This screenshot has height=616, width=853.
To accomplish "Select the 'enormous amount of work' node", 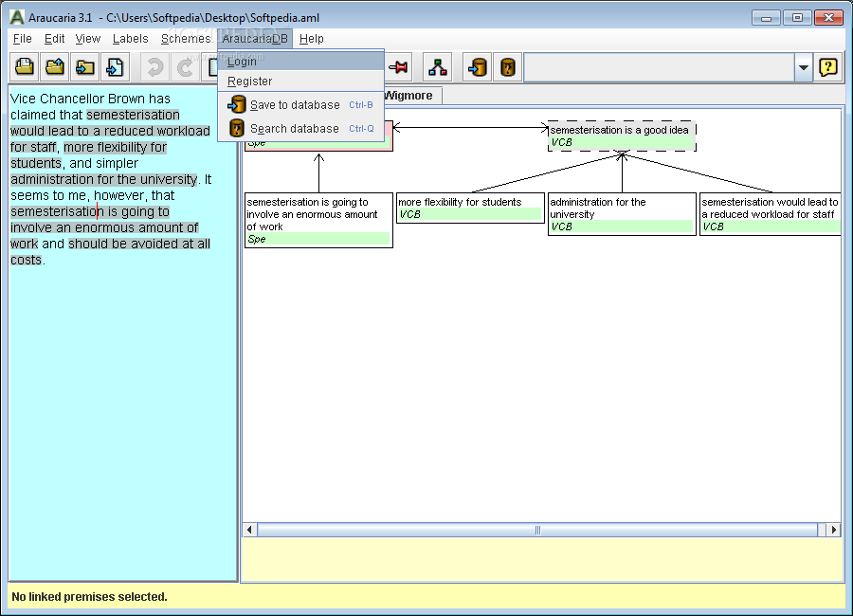I will (318, 221).
